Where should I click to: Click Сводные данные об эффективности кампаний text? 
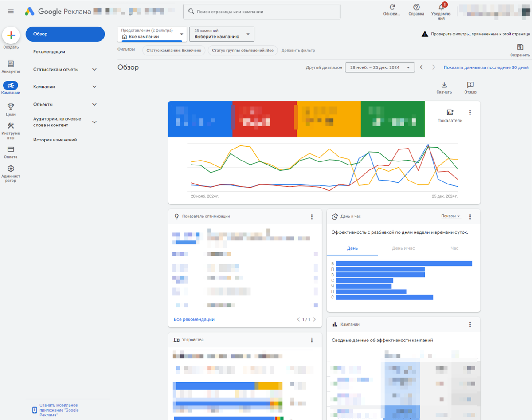tap(382, 341)
